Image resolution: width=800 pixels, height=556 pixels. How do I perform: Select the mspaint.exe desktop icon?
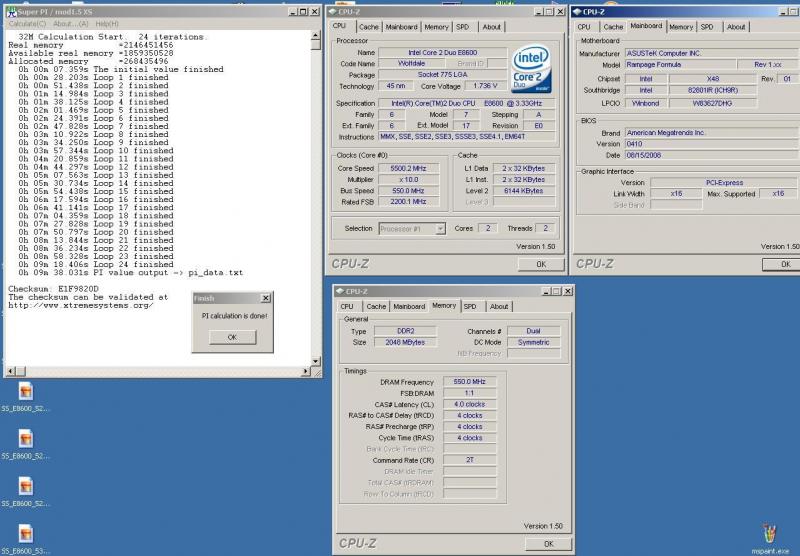tap(769, 539)
